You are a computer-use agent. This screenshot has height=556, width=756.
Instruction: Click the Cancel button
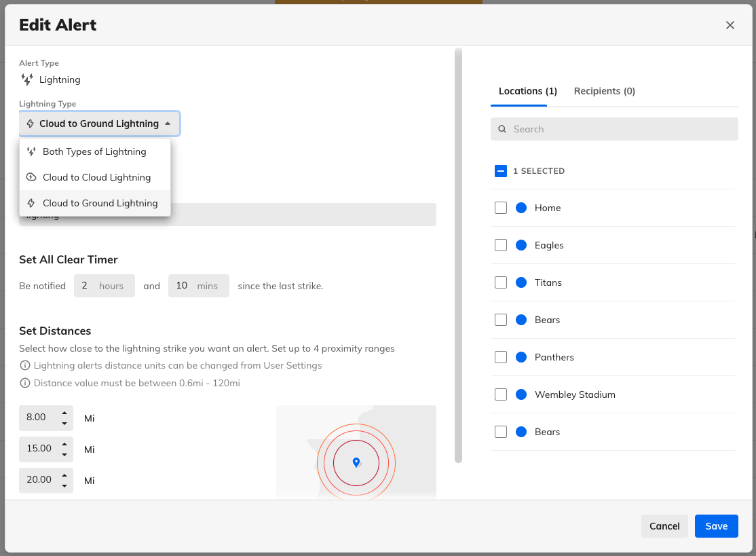664,526
